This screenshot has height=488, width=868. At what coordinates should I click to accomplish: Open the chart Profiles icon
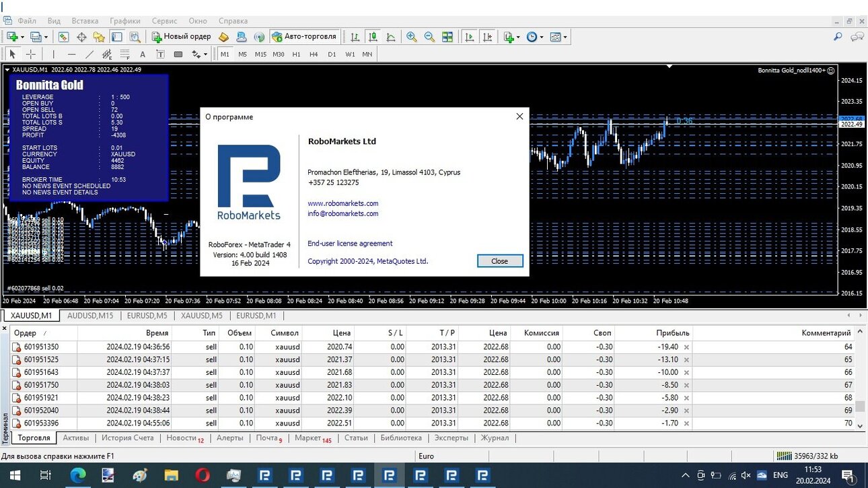click(x=35, y=37)
